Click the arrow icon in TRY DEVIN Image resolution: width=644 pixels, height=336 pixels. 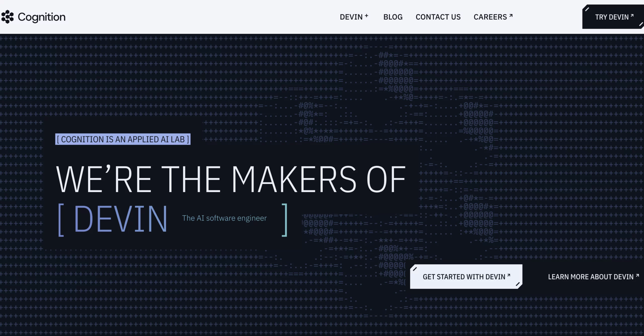pos(632,16)
